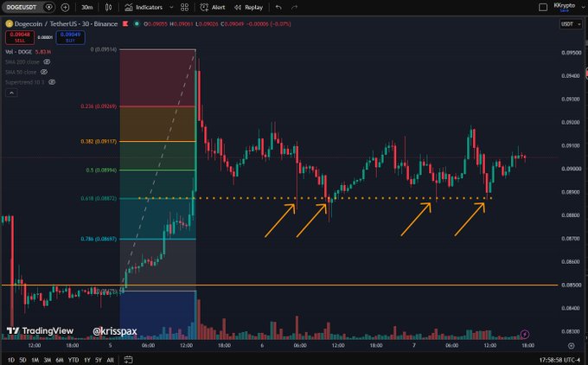This screenshot has width=588, height=365.
Task: Select the 0.236 (0.09269) Fib level label
Action: (99, 106)
